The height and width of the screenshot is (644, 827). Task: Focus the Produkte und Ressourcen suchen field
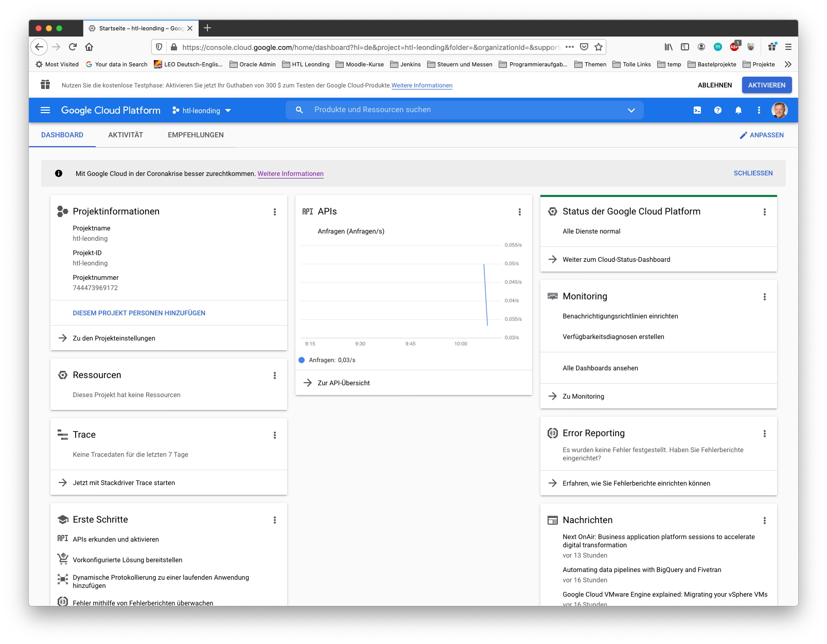[x=464, y=110]
